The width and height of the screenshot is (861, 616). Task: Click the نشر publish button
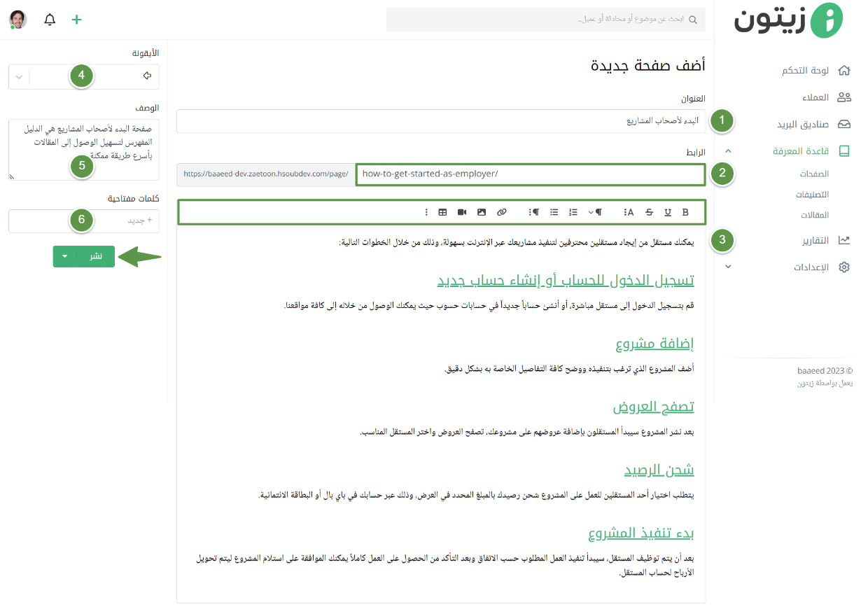tap(95, 256)
